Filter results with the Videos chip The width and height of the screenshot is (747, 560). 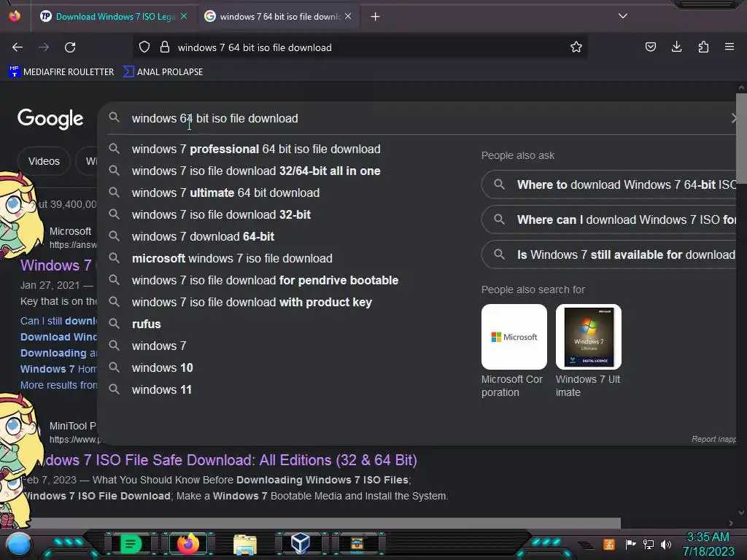click(x=44, y=161)
